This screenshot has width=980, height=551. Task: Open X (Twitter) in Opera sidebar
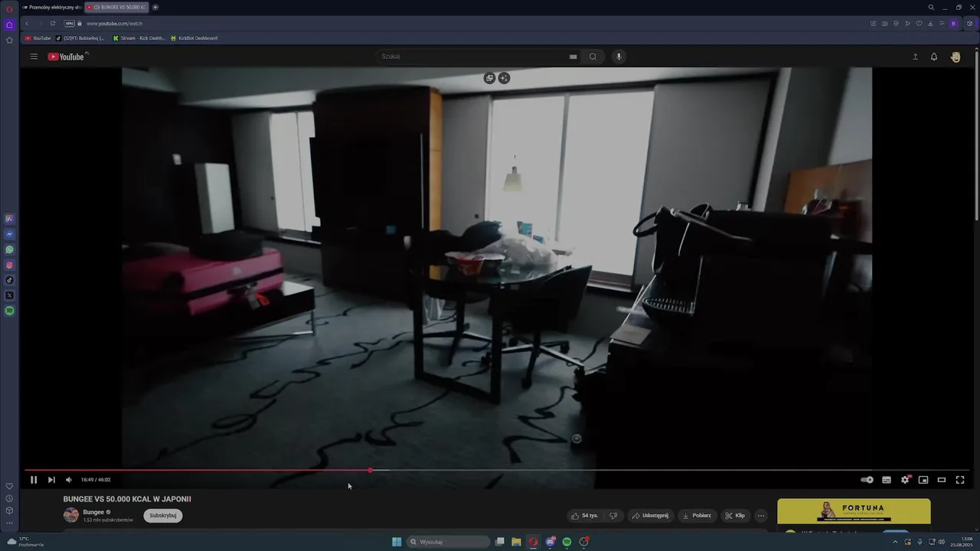pyautogui.click(x=9, y=295)
